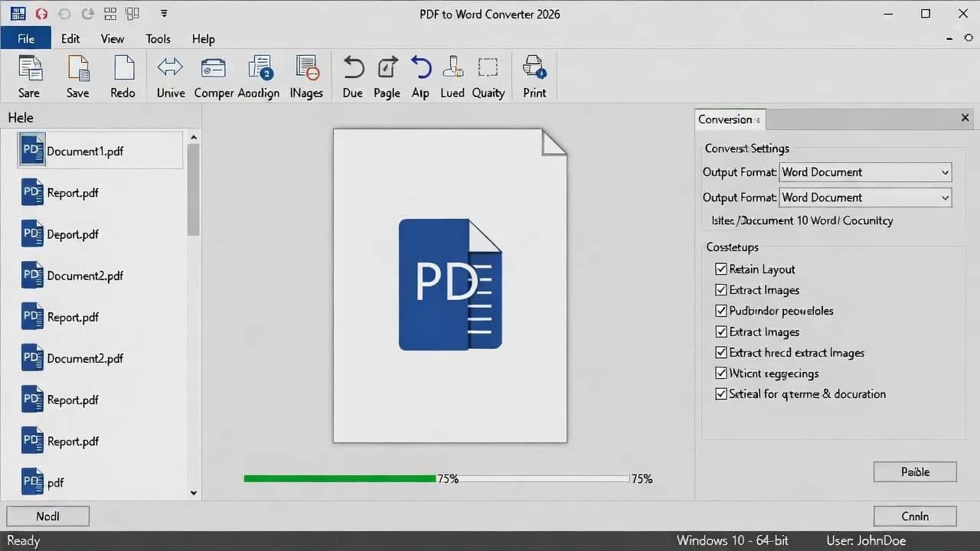Select Document1.pdf in the file list
Screen dimensions: 980x551
(x=100, y=151)
